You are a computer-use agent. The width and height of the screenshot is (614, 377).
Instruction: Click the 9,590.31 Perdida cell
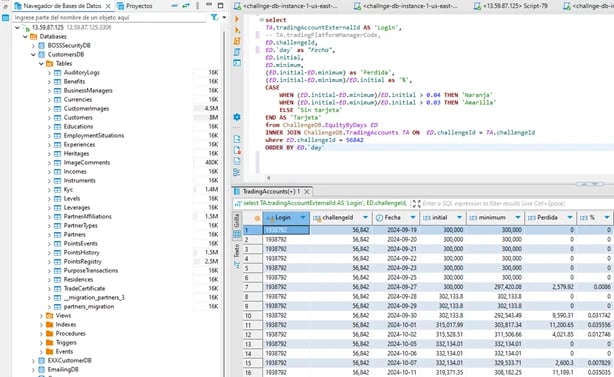(551, 316)
